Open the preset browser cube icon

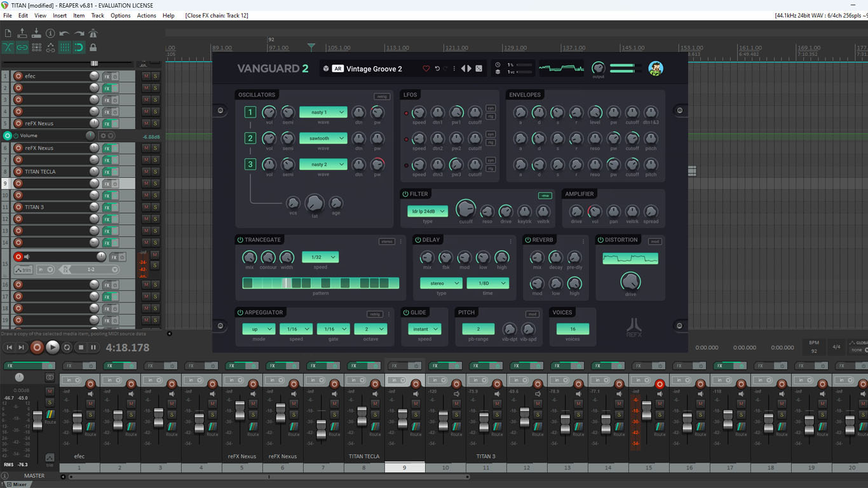point(326,69)
